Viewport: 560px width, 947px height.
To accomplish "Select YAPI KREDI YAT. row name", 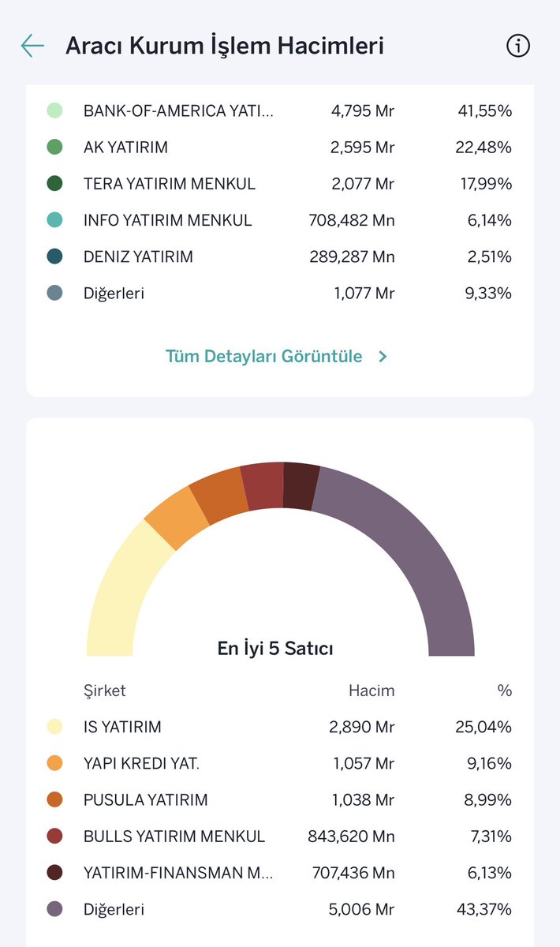I will tap(141, 763).
